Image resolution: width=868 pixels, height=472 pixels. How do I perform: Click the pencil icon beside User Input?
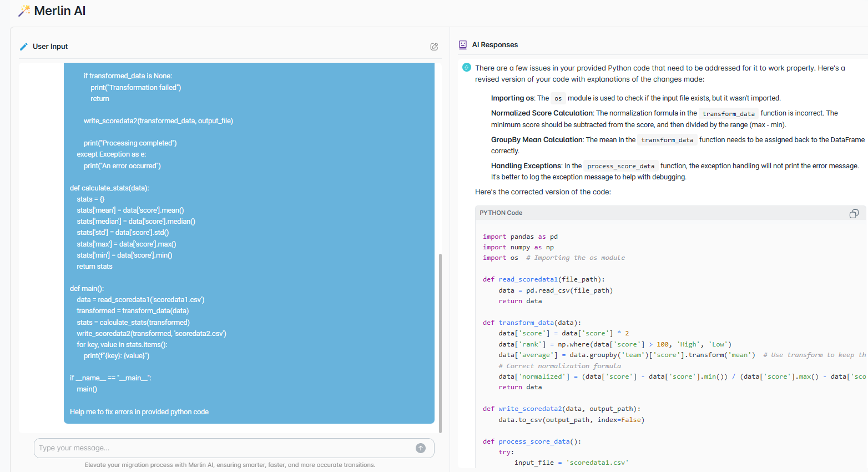click(x=23, y=47)
